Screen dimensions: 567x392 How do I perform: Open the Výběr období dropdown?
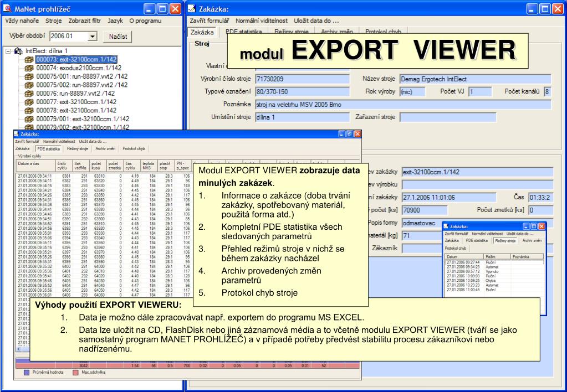point(93,36)
